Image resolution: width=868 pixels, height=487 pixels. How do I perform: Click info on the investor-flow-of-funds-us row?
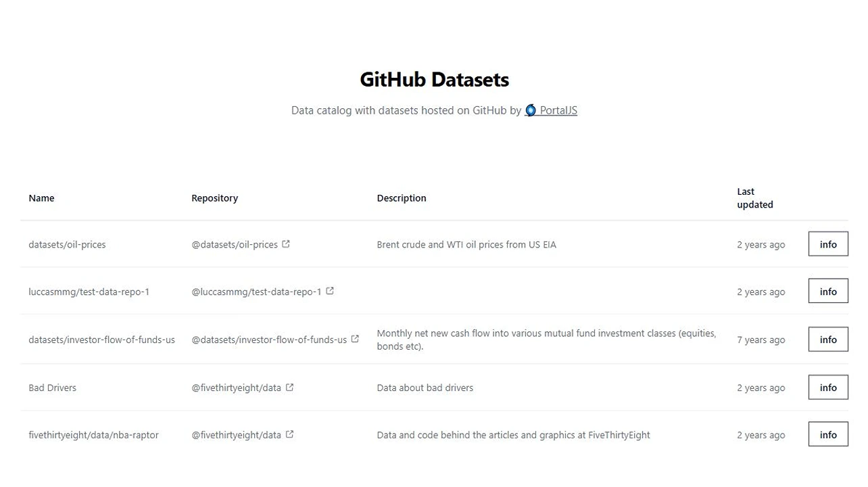[827, 339]
